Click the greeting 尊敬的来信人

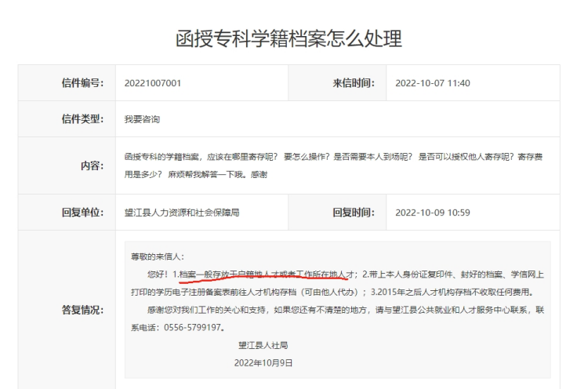158,256
